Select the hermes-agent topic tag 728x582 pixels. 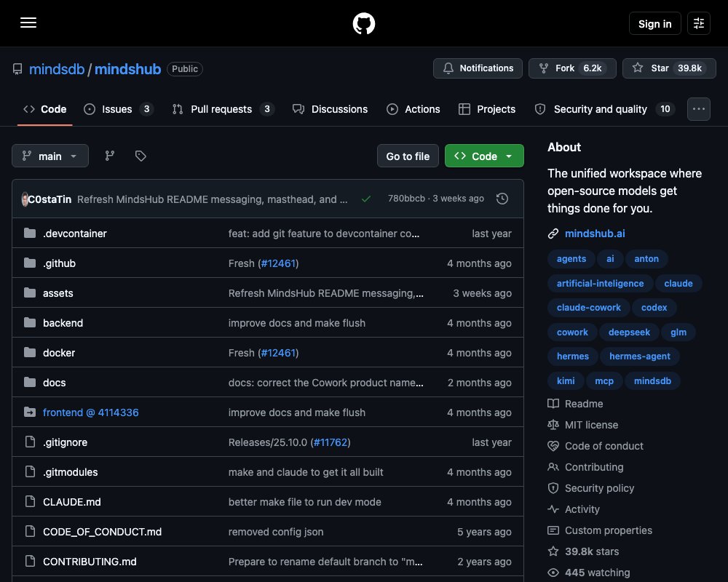click(639, 356)
